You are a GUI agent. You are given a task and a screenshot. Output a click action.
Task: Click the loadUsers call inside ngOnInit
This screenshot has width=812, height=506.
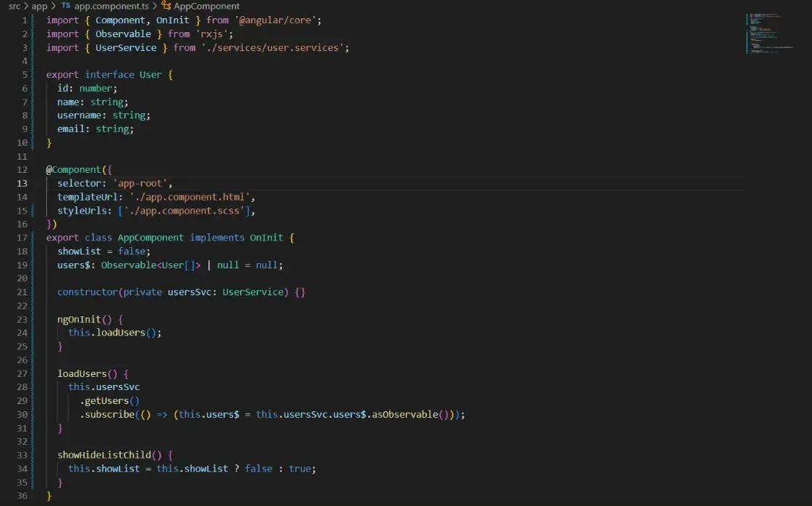click(122, 332)
